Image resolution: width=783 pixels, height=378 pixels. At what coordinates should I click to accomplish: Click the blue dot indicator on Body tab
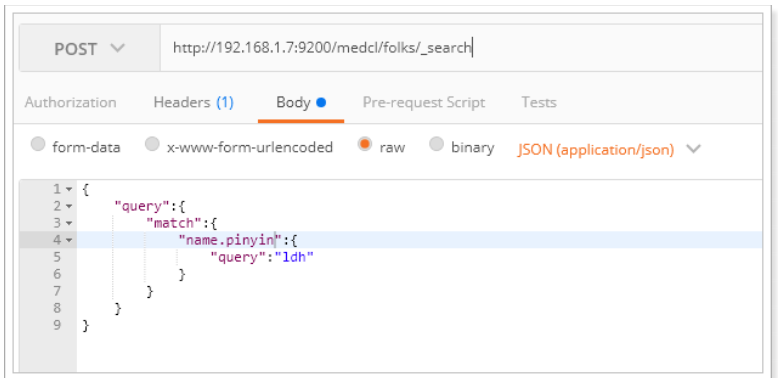[x=321, y=102]
